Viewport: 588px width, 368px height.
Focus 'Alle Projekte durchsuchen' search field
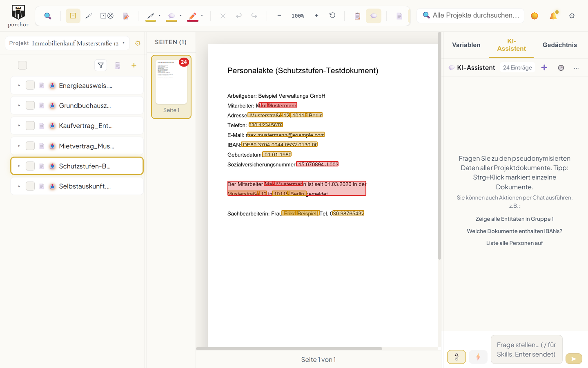tap(471, 16)
